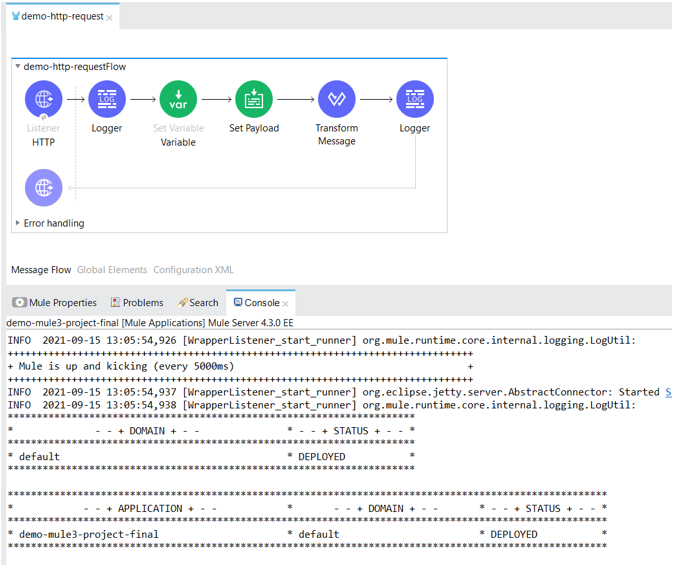Click the demo-http-requestFlow title text
This screenshot has height=568, width=690.
click(75, 67)
